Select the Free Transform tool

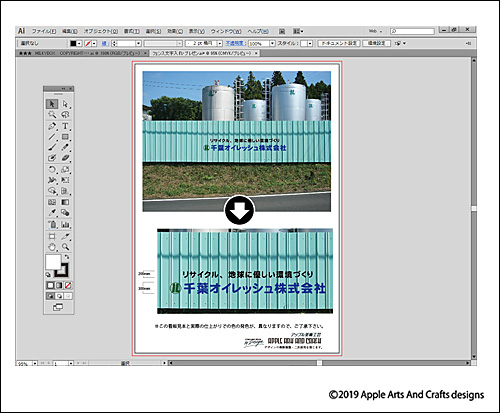point(65,180)
